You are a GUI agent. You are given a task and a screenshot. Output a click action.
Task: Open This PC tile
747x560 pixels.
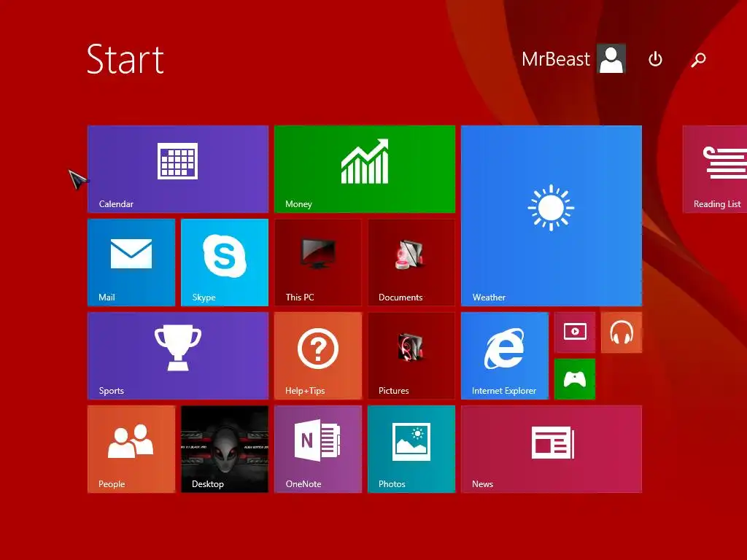coord(318,262)
